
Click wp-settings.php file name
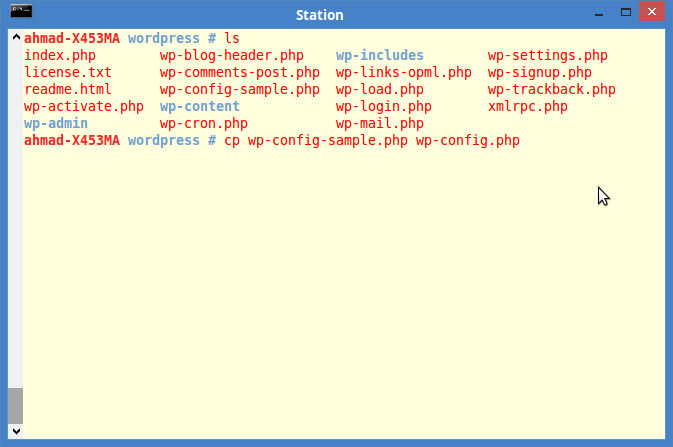pyautogui.click(x=548, y=56)
